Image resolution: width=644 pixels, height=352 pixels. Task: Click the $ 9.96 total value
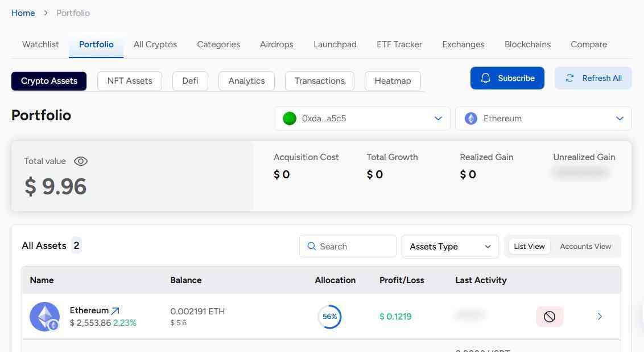(55, 187)
